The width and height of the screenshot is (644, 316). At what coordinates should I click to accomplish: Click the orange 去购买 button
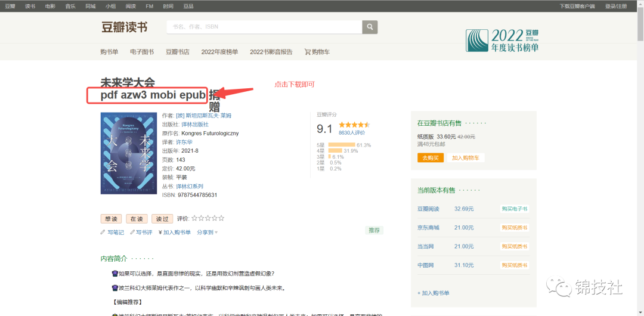(431, 158)
